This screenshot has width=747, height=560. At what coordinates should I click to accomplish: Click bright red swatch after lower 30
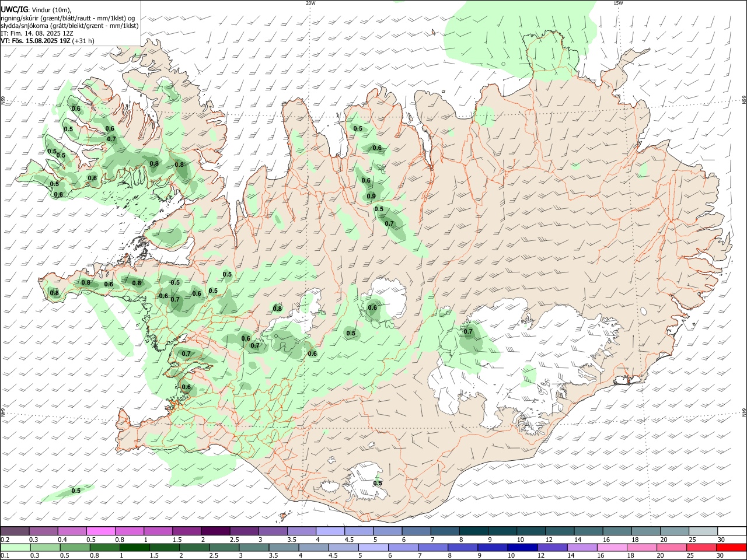(731, 548)
